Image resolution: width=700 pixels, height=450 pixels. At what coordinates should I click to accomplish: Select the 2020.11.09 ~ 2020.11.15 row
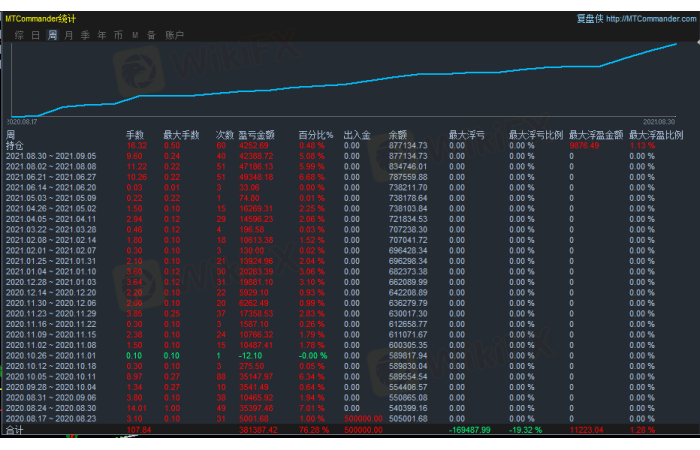click(x=346, y=334)
